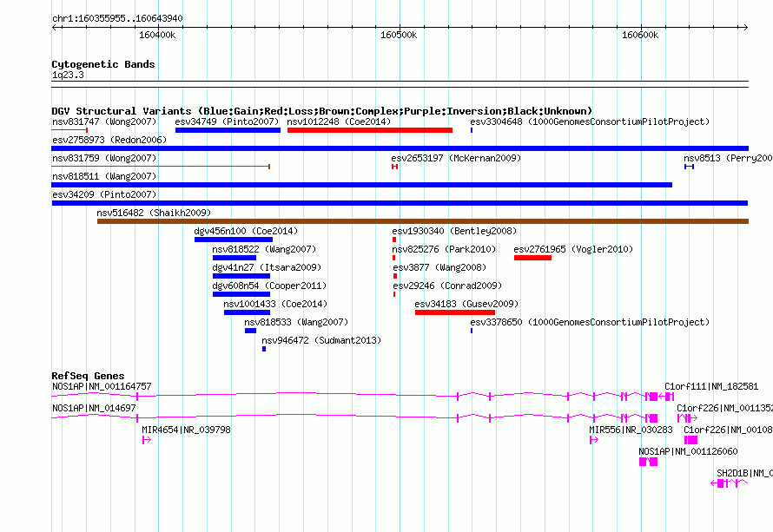Click the nsv1001433 (Coe2014) blue bar
This screenshot has height=532, width=773.
pyautogui.click(x=247, y=312)
